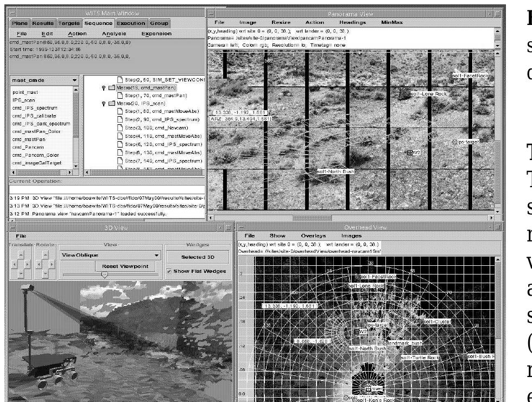Open Expansion menu in WITS Main Window

point(156,34)
